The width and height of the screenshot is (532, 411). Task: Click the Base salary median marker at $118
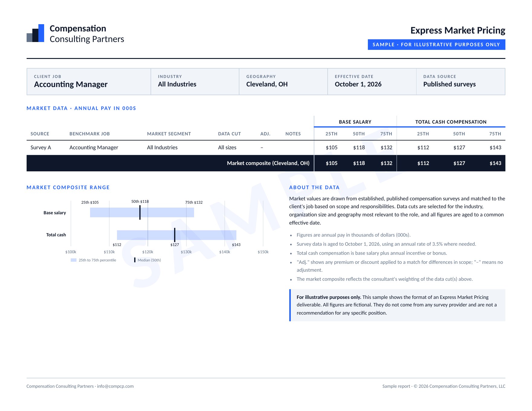pos(140,212)
